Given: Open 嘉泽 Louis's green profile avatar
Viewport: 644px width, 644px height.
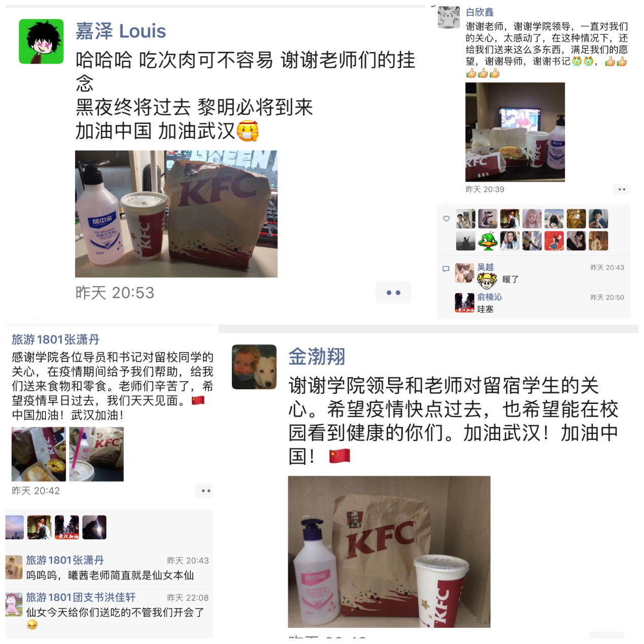Looking at the screenshot, I should tap(41, 42).
